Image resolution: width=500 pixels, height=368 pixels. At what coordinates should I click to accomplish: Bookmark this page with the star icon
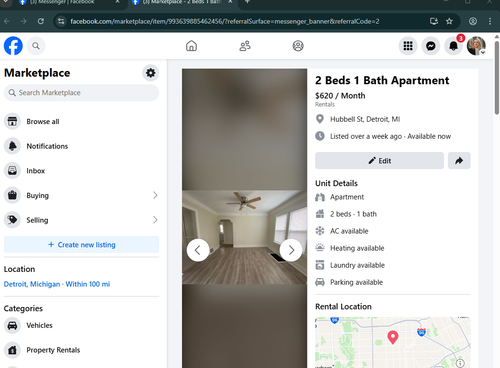pos(449,21)
